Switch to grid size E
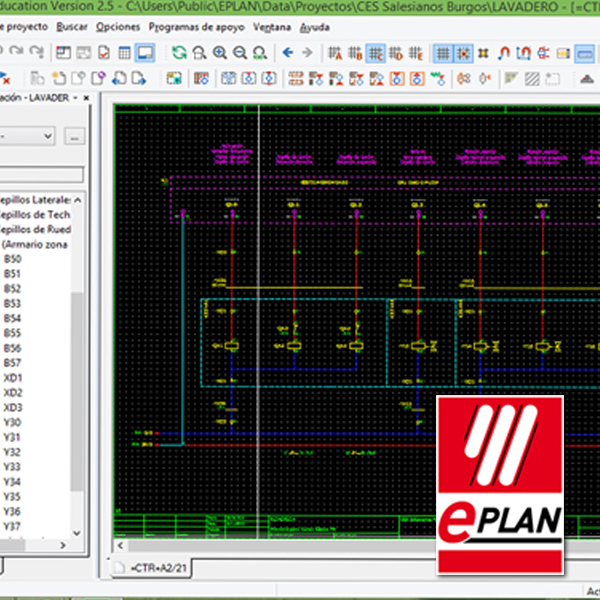The width and height of the screenshot is (600, 600). [x=416, y=53]
